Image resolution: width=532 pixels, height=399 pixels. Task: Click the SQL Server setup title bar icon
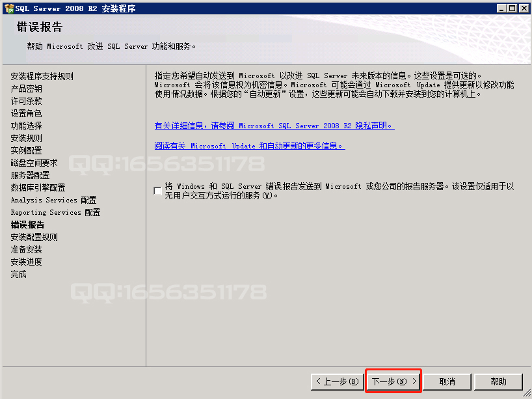coord(9,8)
